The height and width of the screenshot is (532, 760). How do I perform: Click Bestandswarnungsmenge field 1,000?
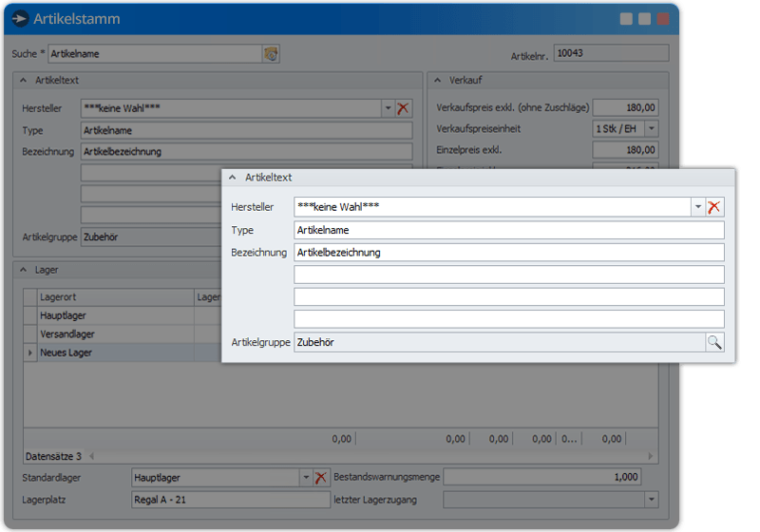point(542,477)
